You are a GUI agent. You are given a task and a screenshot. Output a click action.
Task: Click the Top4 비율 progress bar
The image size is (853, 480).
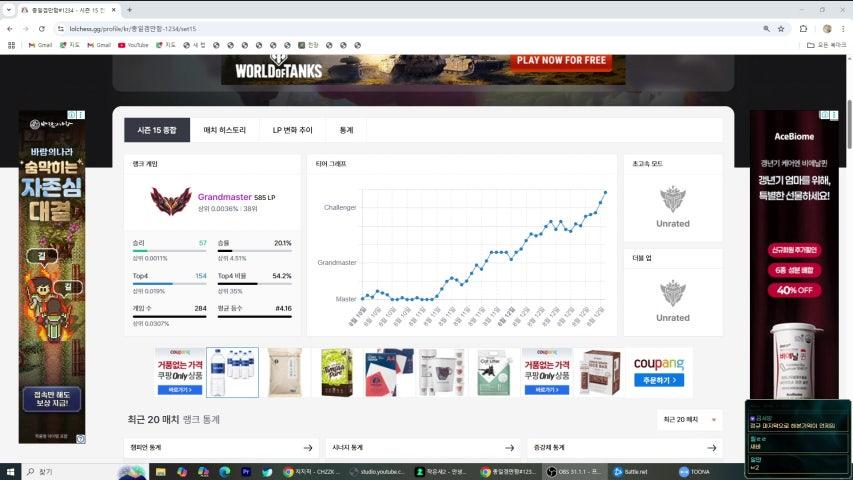click(x=255, y=284)
